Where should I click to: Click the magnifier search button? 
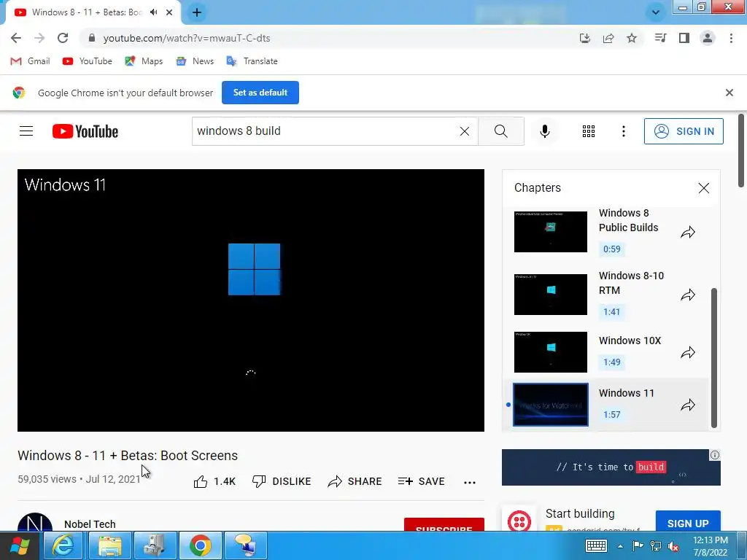coord(500,131)
